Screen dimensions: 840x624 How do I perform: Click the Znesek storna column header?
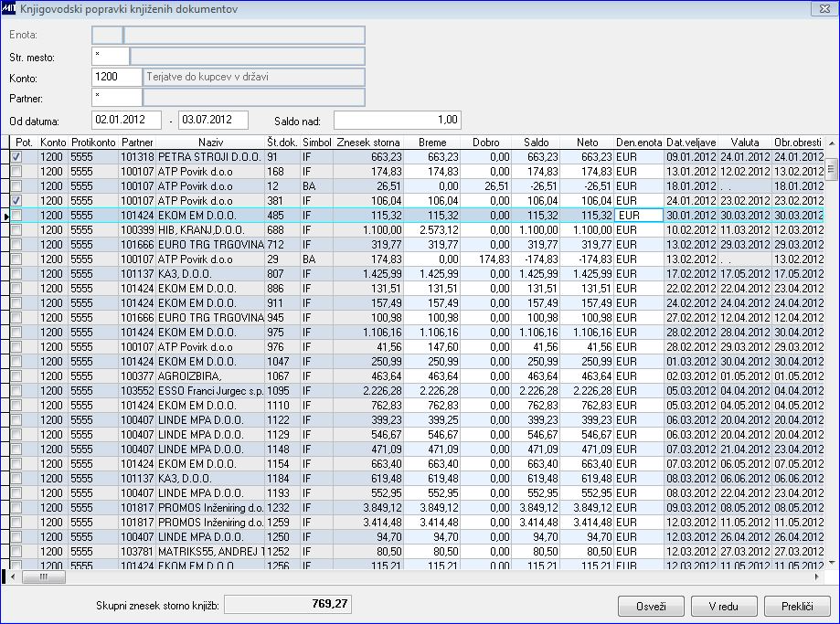point(367,143)
